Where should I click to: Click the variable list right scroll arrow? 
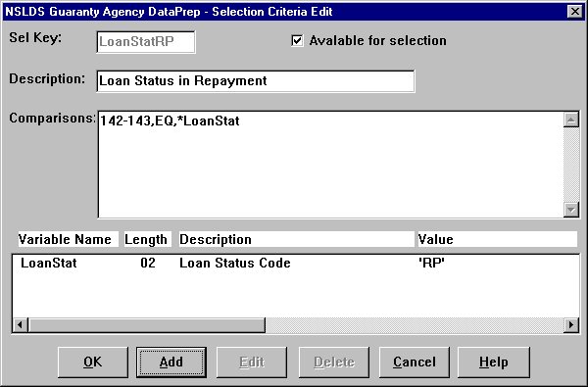(x=571, y=324)
